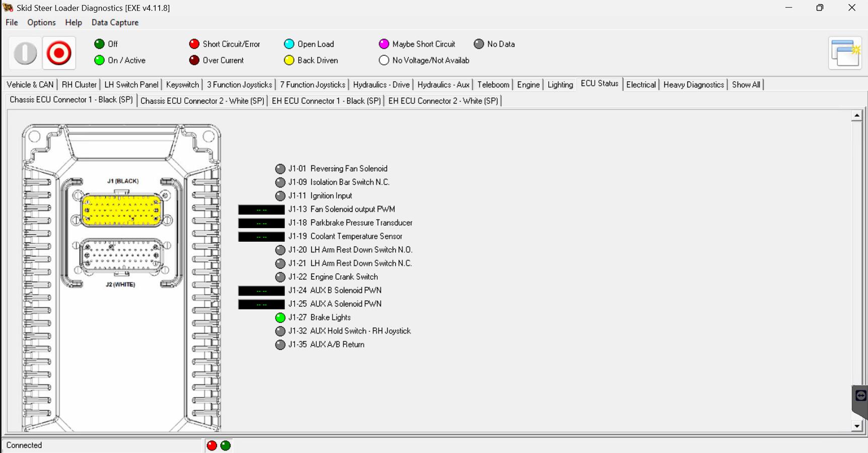Select the ECU Status tab
Screen dimensions: 868x453
coord(599,84)
